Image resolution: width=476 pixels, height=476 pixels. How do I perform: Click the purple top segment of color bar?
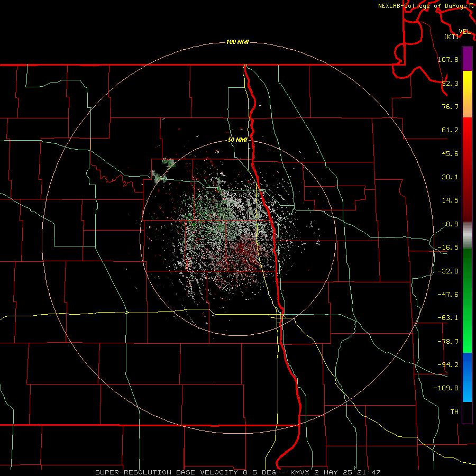467,59
